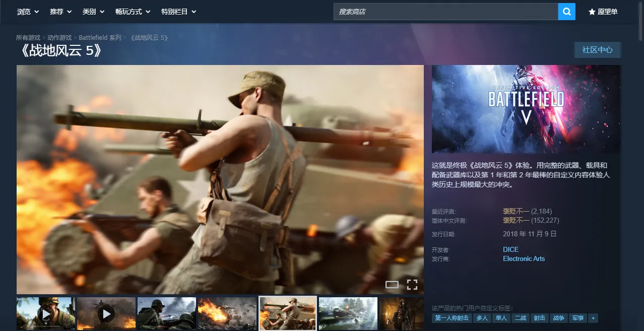This screenshot has height=331, width=644.
Task: Toggle theater mode rectangle icon
Action: 392,285
